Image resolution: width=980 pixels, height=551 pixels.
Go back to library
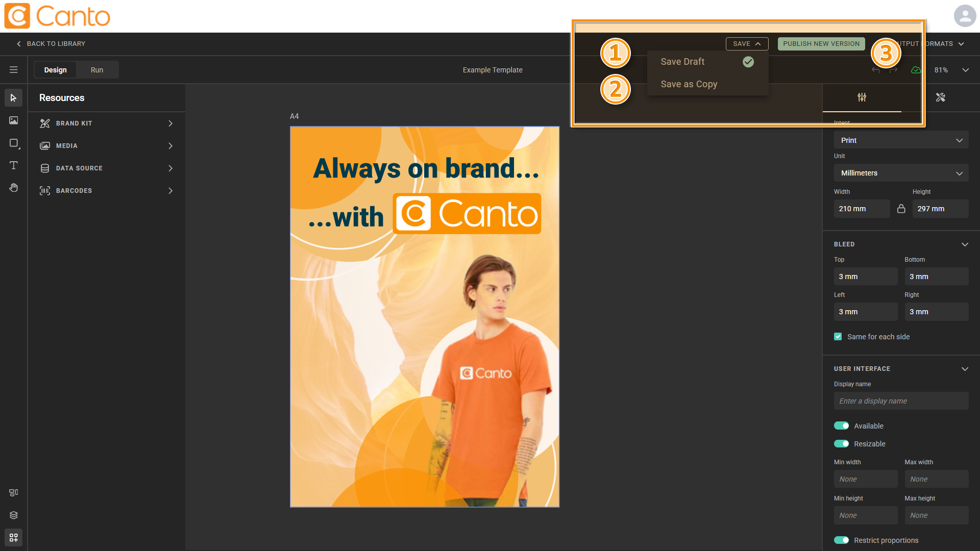pyautogui.click(x=51, y=44)
